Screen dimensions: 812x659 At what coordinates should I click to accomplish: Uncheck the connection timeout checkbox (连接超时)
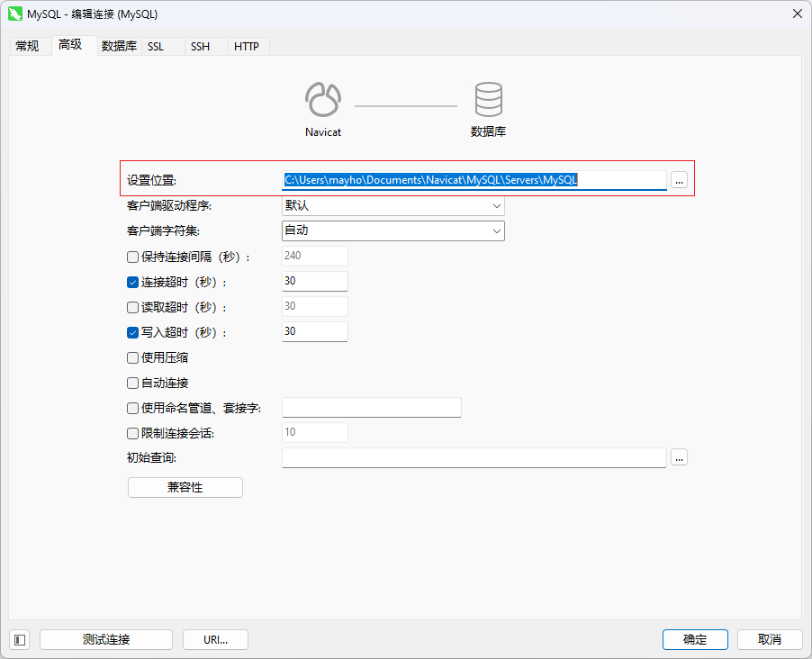(132, 283)
